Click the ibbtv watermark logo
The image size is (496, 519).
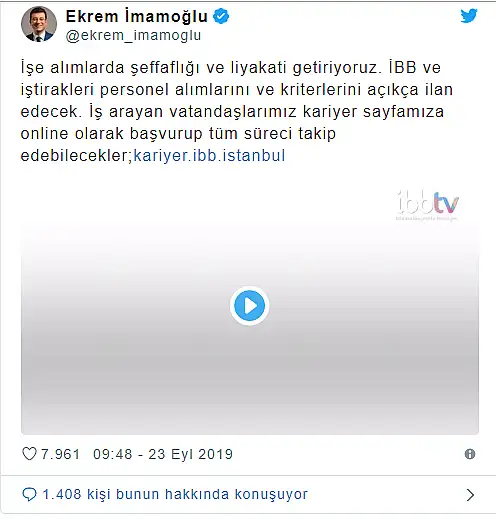[x=428, y=205]
